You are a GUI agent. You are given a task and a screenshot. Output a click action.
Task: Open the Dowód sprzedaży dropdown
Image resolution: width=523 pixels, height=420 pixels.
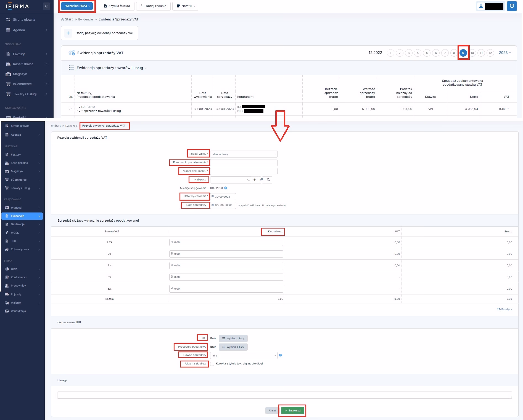(x=244, y=356)
